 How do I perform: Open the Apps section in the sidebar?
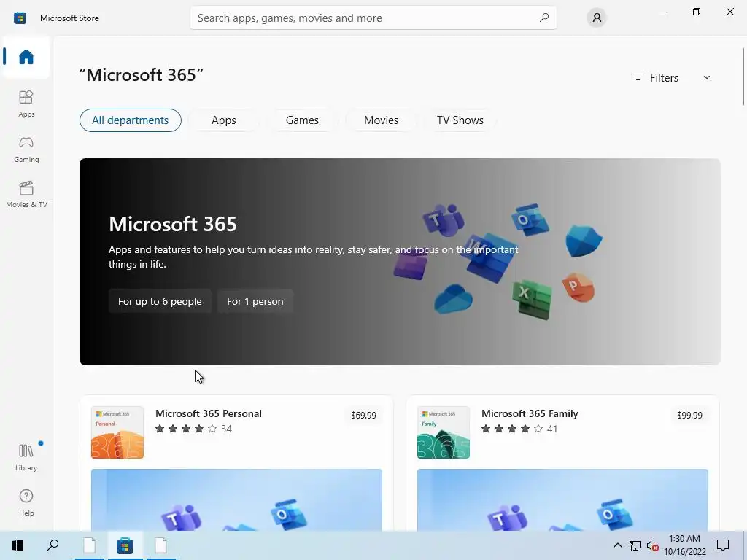[x=26, y=104]
